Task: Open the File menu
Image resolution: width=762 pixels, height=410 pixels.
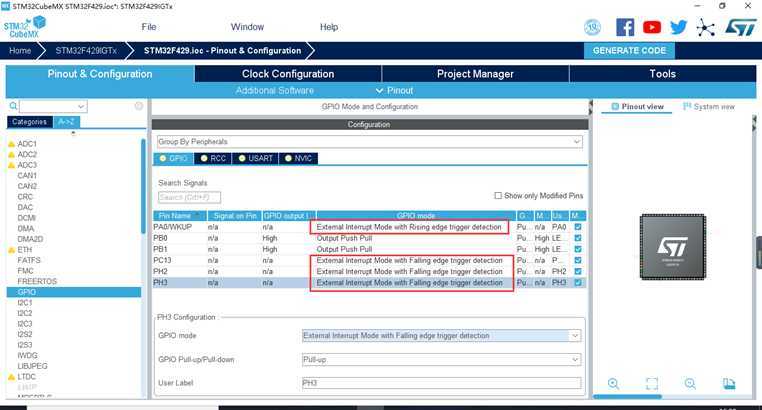Action: tap(149, 27)
